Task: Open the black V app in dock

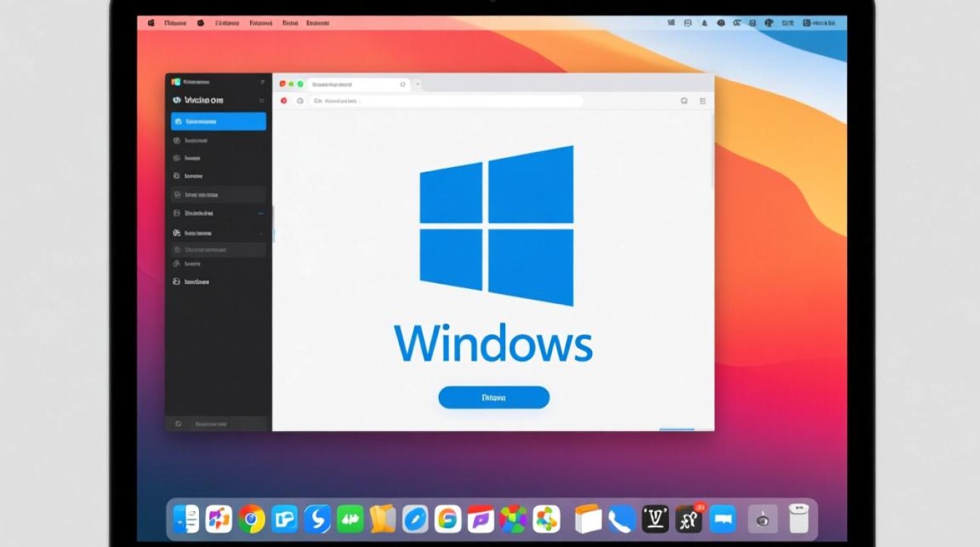Action: 655,519
